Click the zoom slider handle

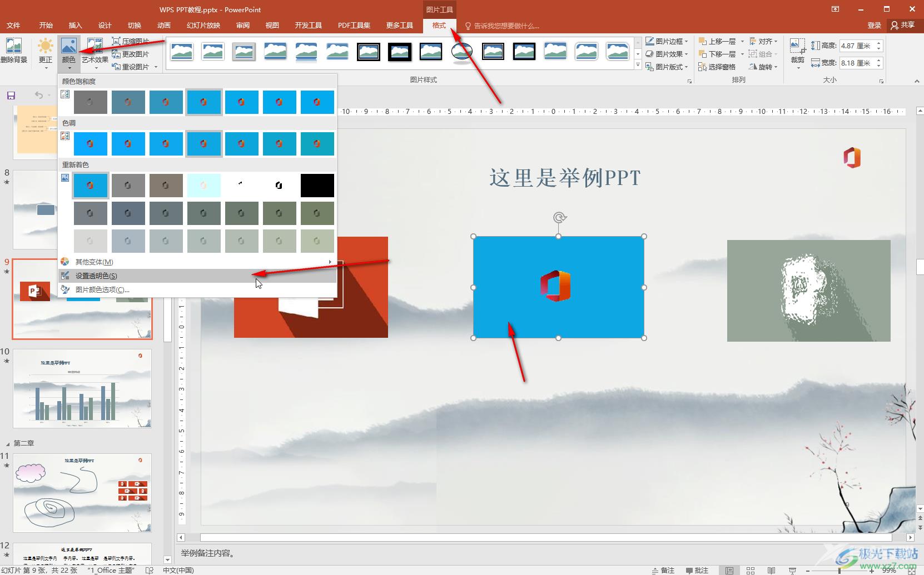point(839,571)
